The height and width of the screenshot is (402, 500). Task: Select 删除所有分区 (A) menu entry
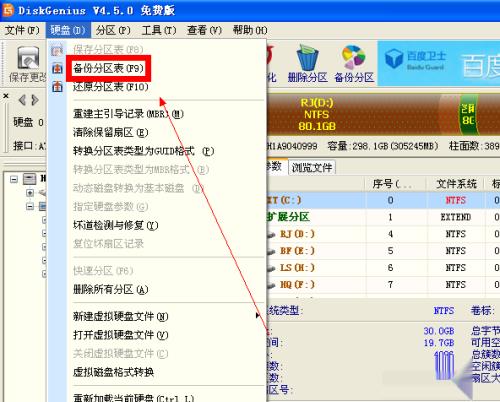[x=111, y=289]
